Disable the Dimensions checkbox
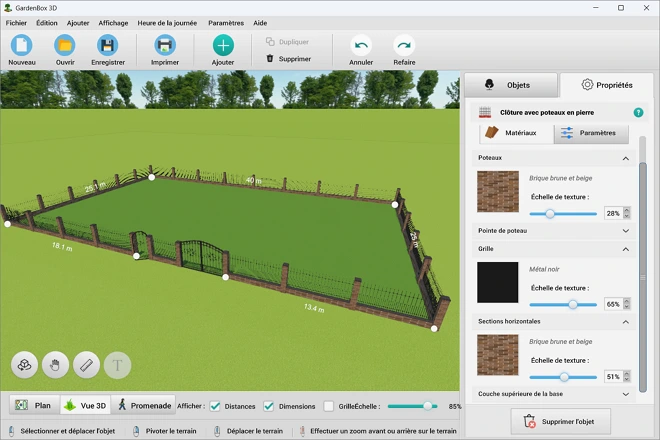Image resolution: width=660 pixels, height=440 pixels. tap(268, 406)
